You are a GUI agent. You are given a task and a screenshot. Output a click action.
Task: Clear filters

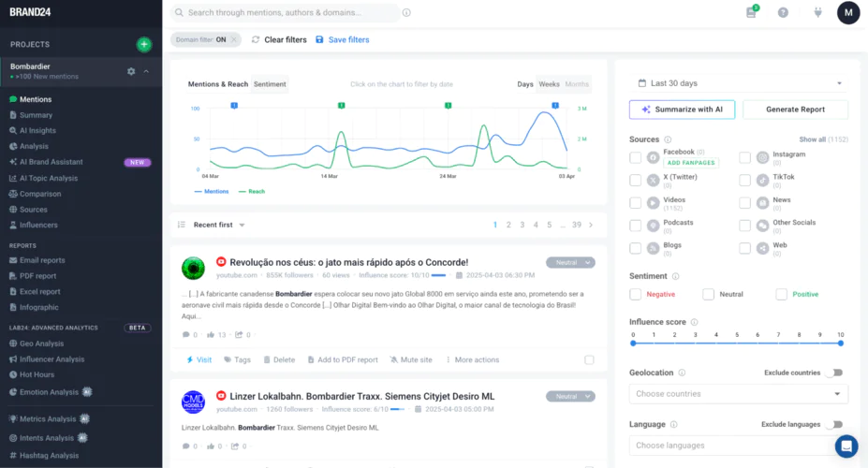tap(279, 40)
